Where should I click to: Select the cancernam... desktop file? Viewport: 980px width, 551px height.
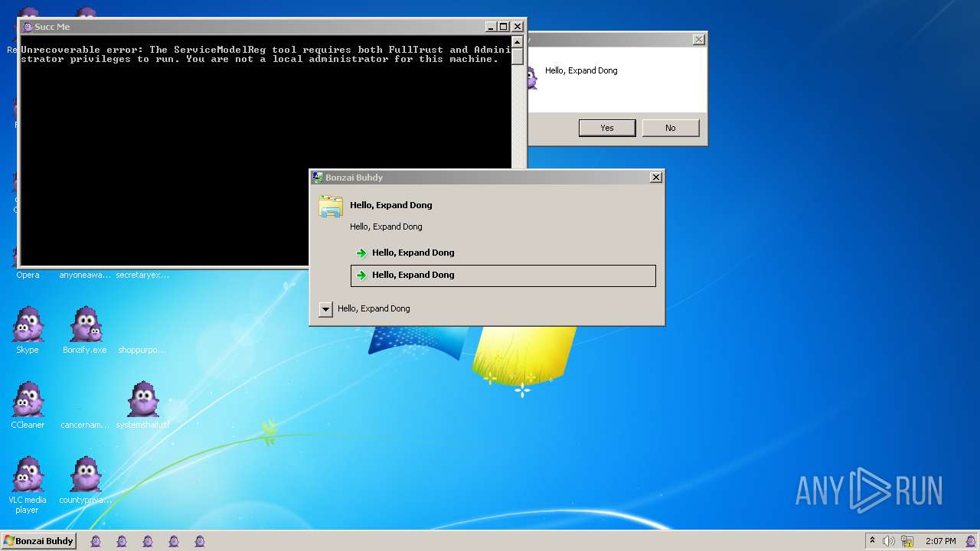[x=85, y=425]
